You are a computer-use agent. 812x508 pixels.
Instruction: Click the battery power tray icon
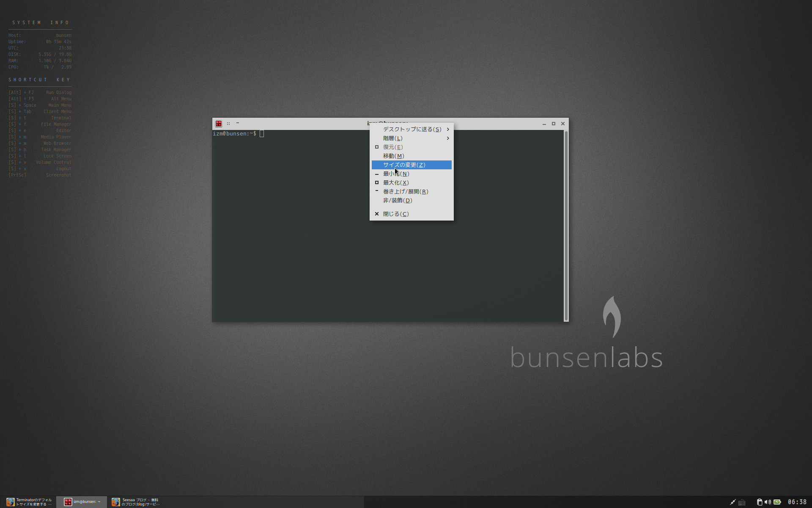[777, 502]
